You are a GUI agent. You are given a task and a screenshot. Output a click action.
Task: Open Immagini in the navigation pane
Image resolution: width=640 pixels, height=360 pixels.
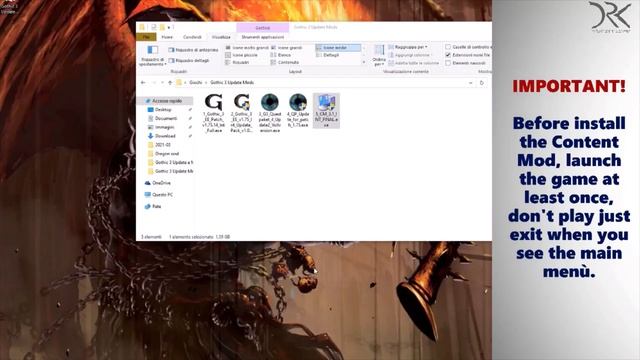(164, 127)
